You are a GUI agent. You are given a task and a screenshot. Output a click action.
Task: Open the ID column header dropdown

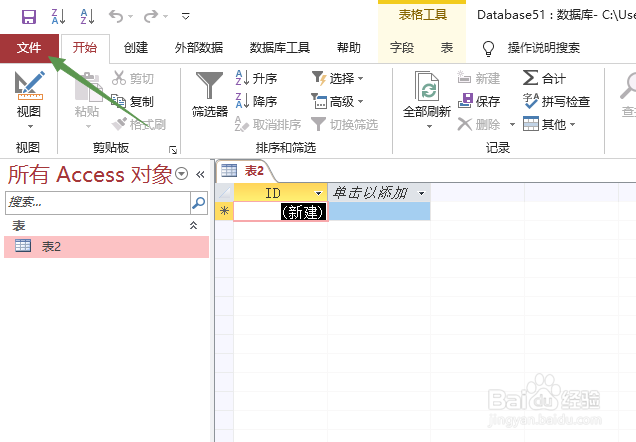pyautogui.click(x=319, y=193)
